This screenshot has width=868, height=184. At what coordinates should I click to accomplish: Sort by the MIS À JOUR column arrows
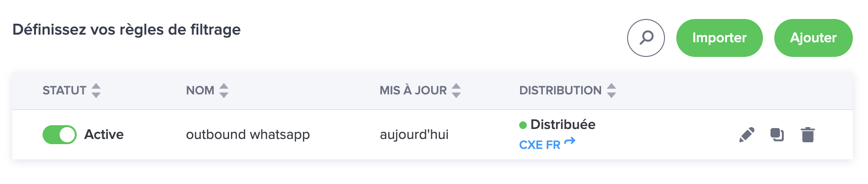(x=456, y=91)
